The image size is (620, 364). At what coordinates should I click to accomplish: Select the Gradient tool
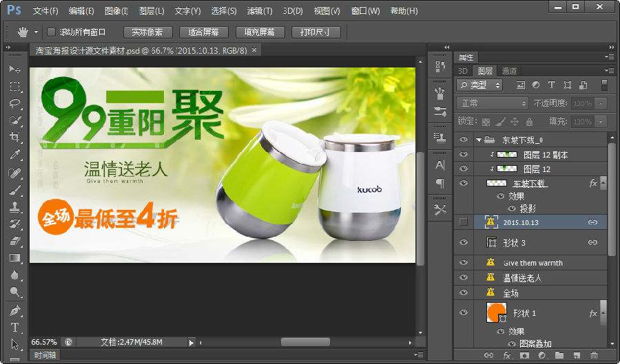pos(14,258)
